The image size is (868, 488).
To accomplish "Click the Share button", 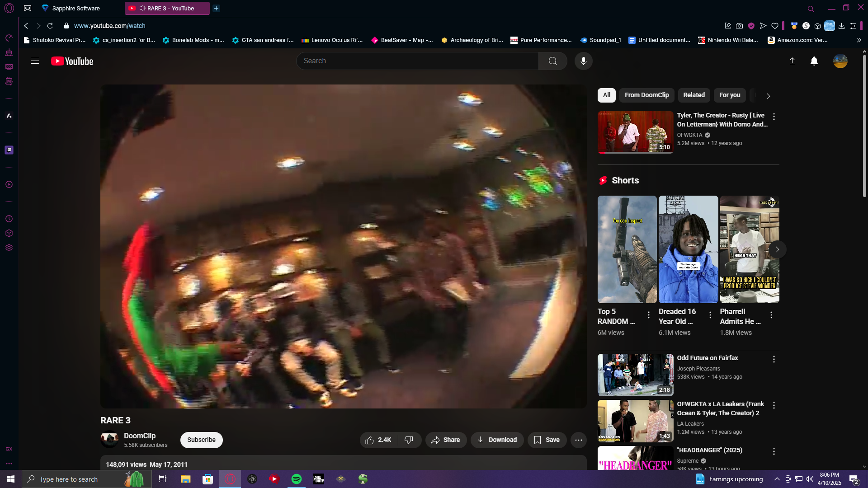I will coord(445,440).
